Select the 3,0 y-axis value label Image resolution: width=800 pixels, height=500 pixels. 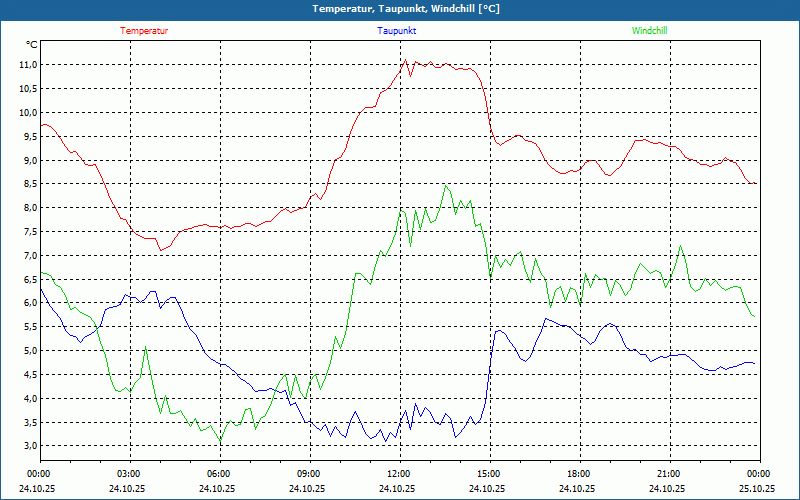tap(27, 446)
